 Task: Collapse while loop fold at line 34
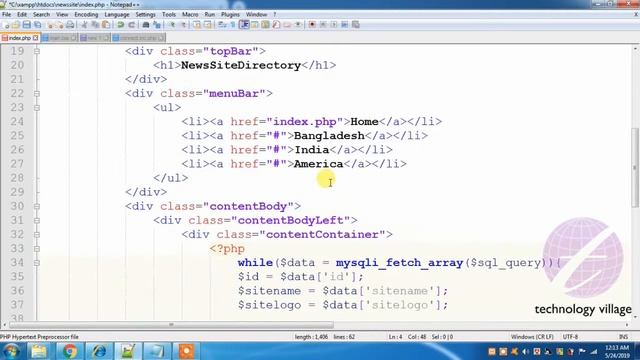coord(37,263)
